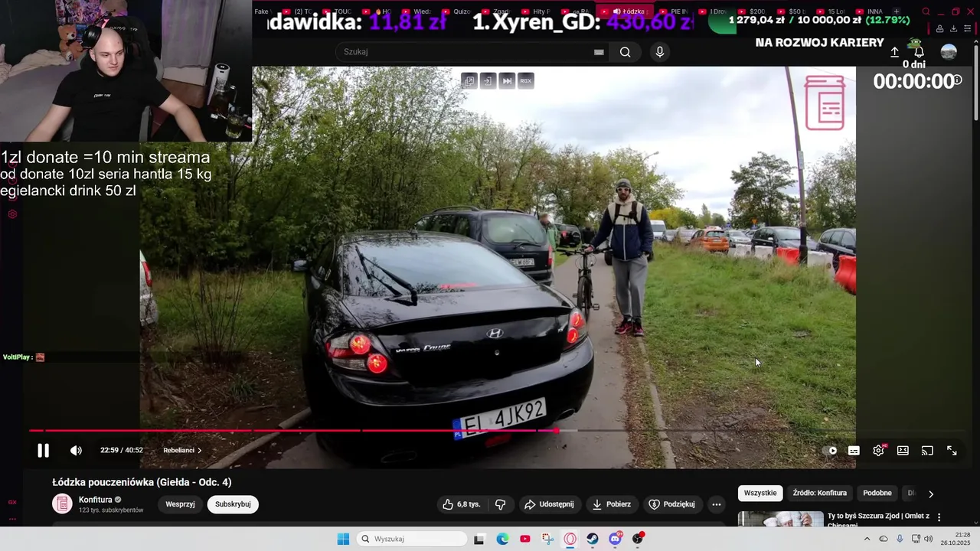Switch to the INNA browser tab
980x551 pixels.
[x=869, y=11]
